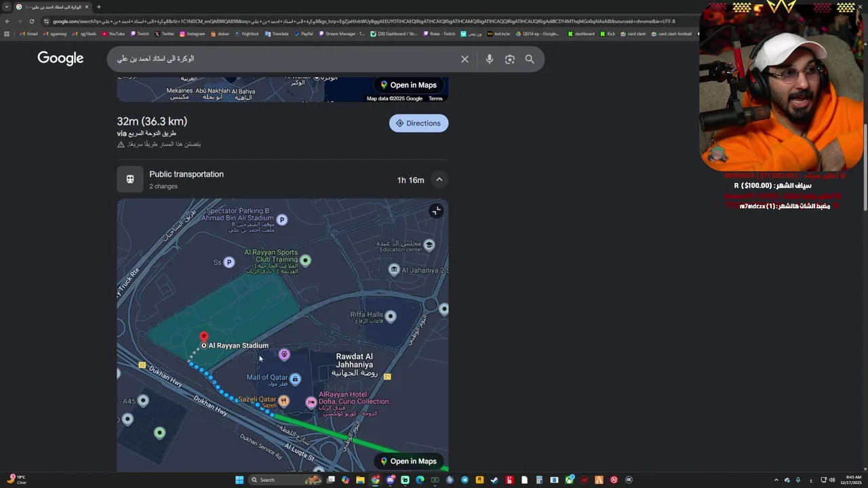868x488 pixels.
Task: Open the weather widget showing 19°C
Action: coord(17,480)
